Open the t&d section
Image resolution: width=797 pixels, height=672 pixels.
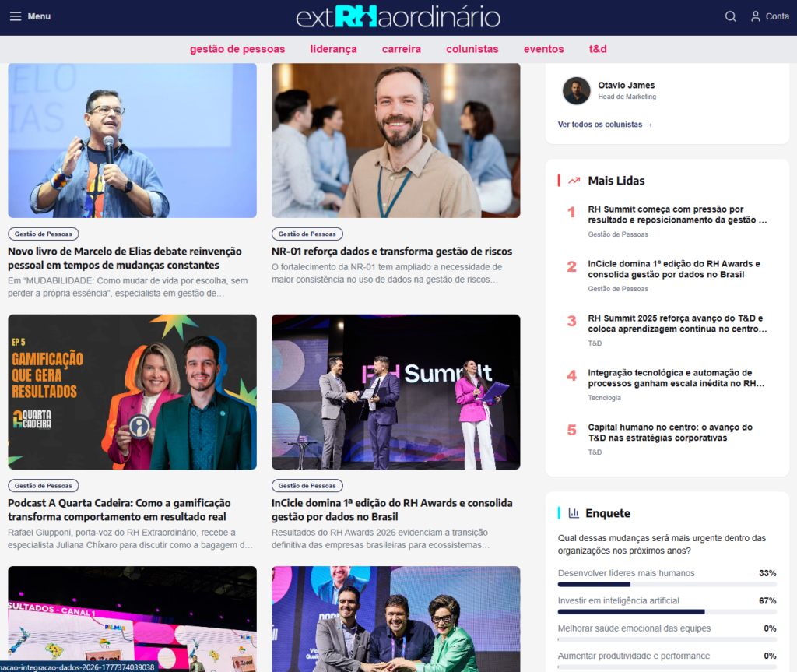tap(598, 49)
